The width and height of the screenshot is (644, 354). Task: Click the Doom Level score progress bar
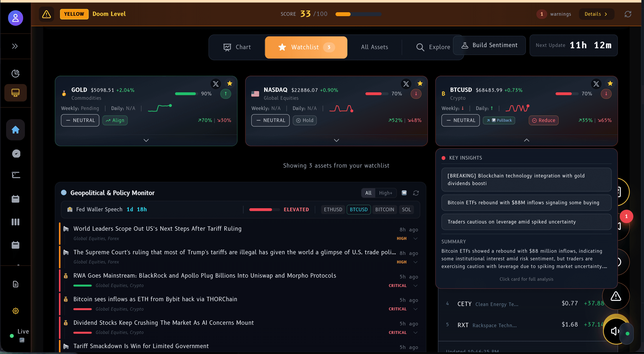click(358, 14)
